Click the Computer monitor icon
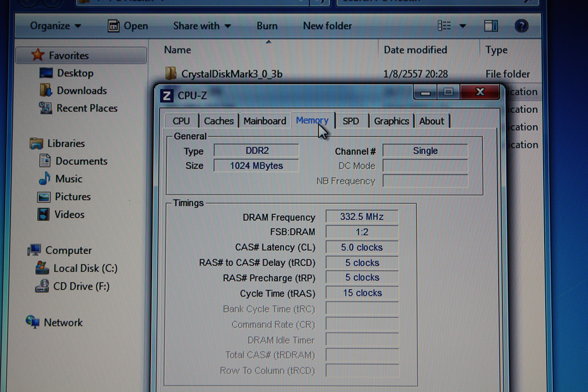Screen dimensions: 588x392 [x=34, y=250]
